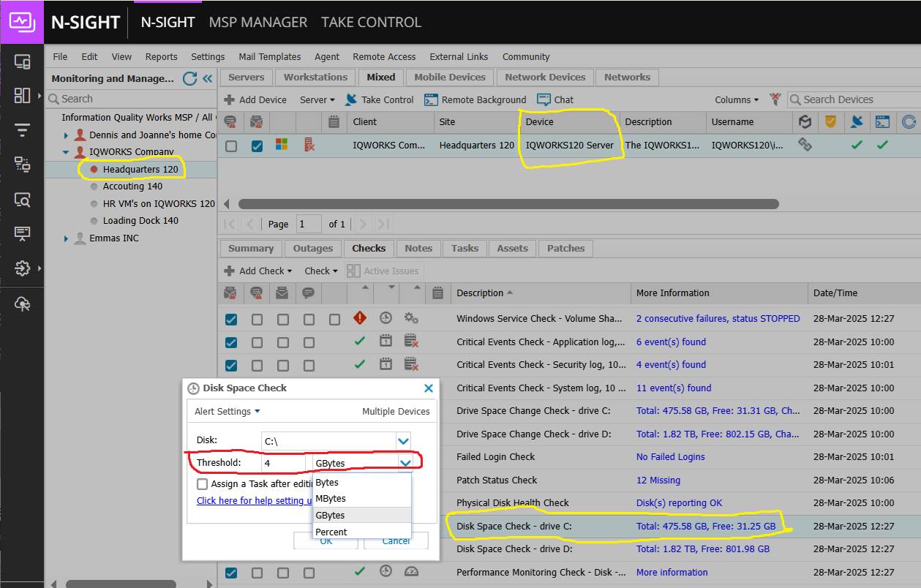Open the Disk dropdown showing C:\
This screenshot has height=588, width=921.
tap(403, 441)
